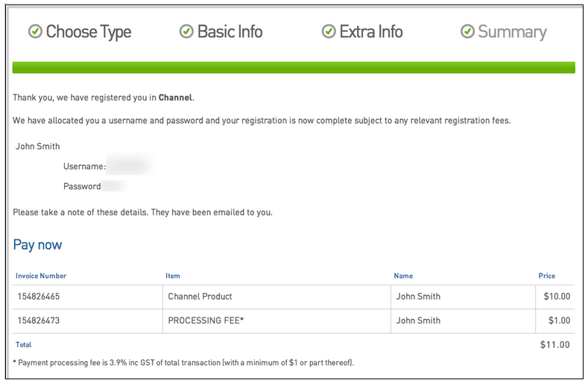Screen dimensions: 588x383
Task: Click the Pay now heading
Action: (x=37, y=245)
